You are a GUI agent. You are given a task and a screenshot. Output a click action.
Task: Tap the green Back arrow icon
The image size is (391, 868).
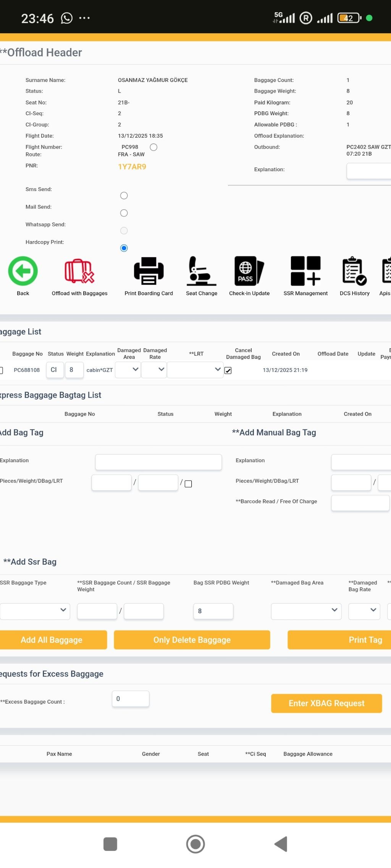pyautogui.click(x=23, y=271)
